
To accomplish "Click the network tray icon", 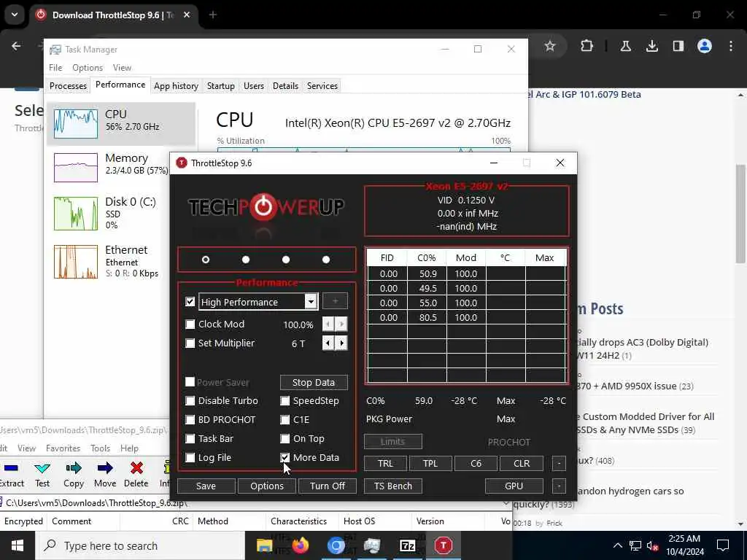I will (635, 545).
